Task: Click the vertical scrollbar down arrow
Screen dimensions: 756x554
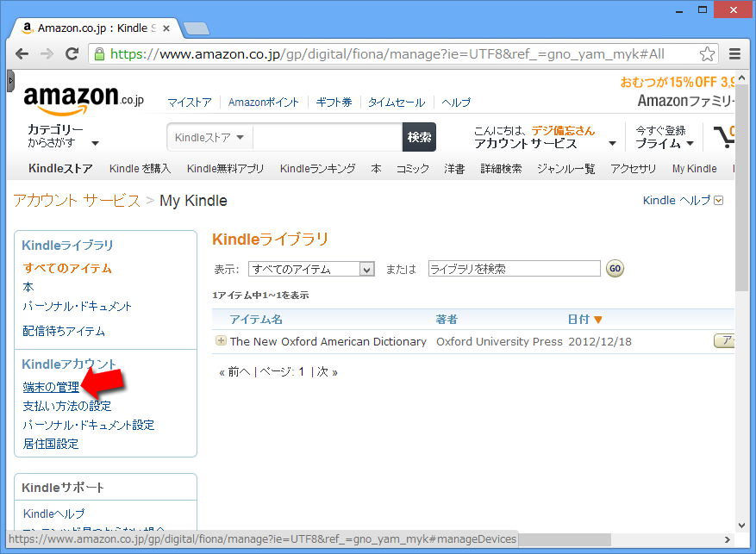Action: click(741, 525)
